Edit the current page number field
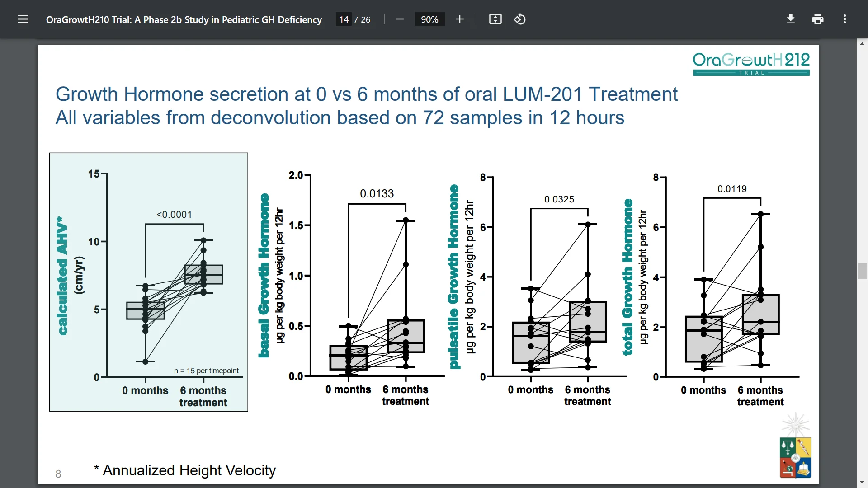The image size is (868, 488). click(x=344, y=19)
